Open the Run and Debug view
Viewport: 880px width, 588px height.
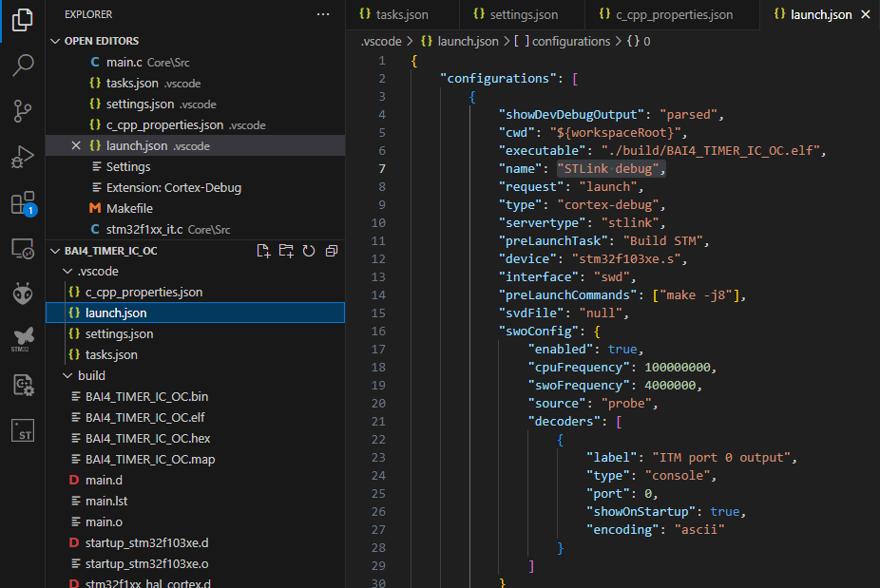(23, 157)
